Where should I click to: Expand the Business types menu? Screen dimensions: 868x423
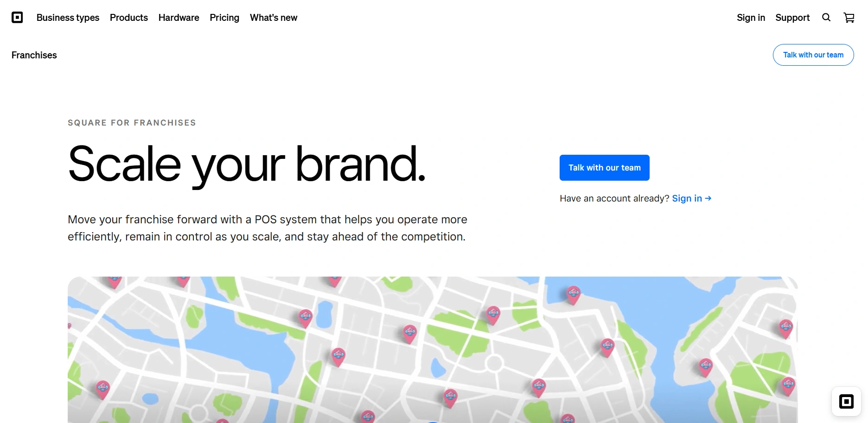coord(68,18)
